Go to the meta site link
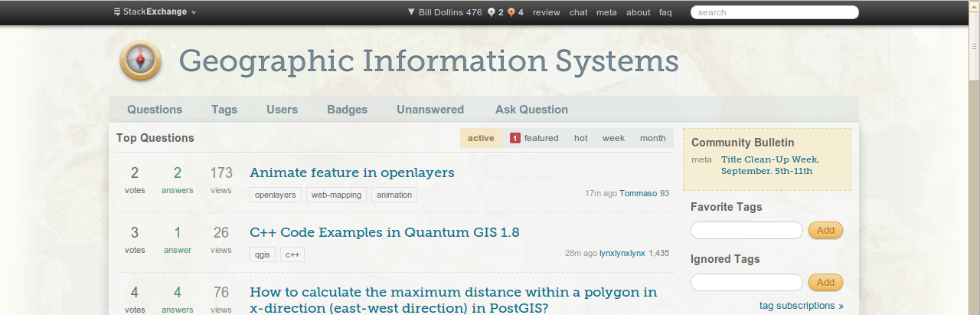 [x=606, y=12]
